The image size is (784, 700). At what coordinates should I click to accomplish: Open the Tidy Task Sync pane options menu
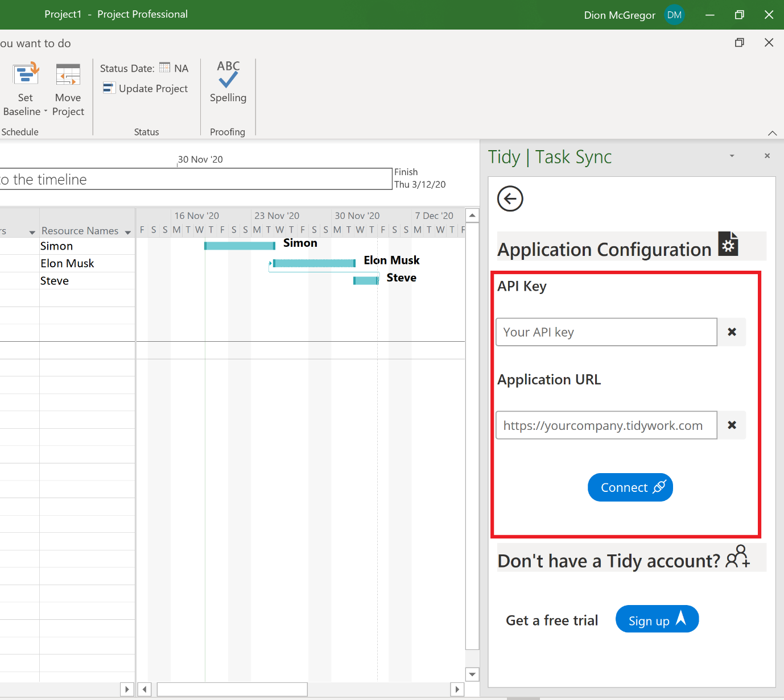[732, 156]
